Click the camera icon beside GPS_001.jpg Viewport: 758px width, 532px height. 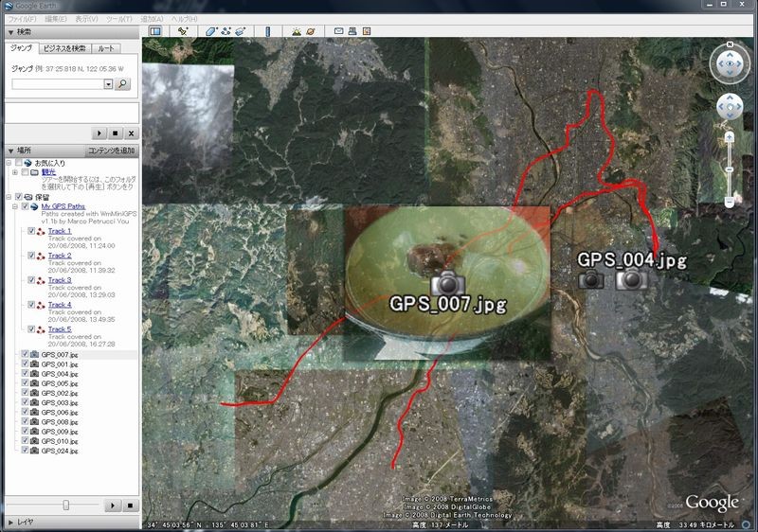coord(34,364)
